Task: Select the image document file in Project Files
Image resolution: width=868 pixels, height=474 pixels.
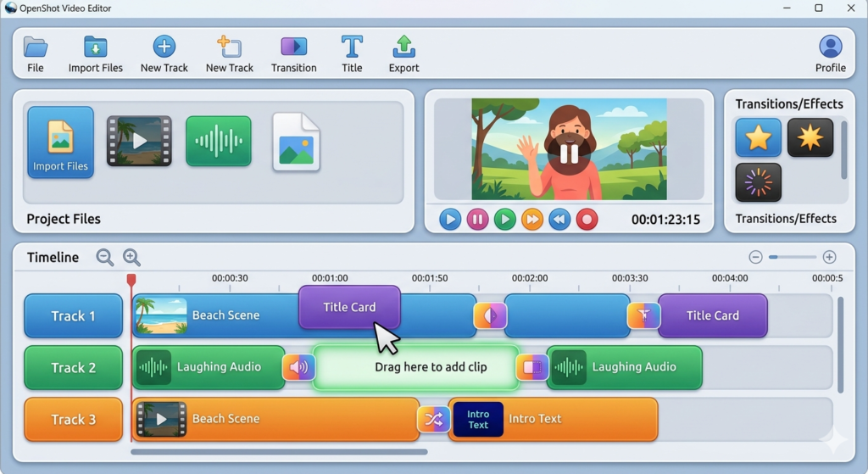Action: pos(296,142)
